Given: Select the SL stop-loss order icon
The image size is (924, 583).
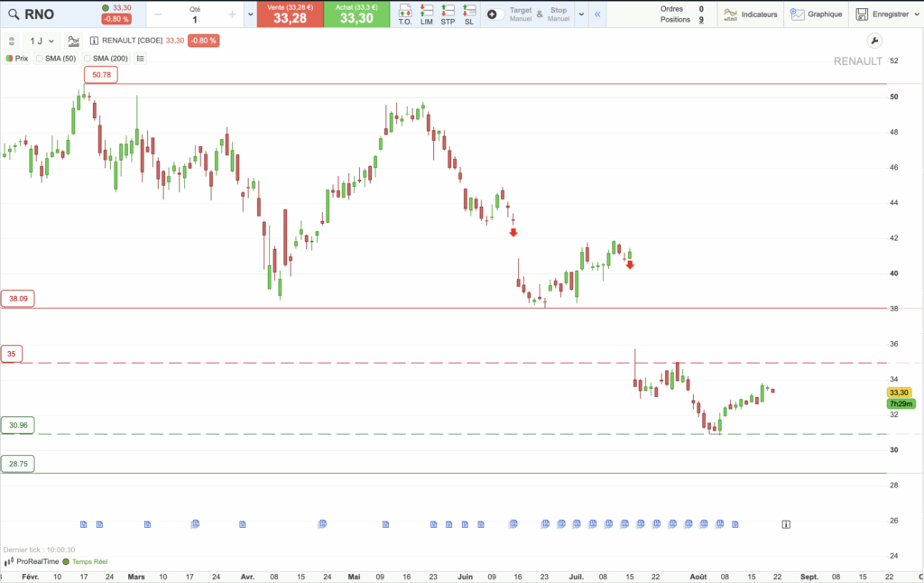Looking at the screenshot, I should click(x=468, y=14).
